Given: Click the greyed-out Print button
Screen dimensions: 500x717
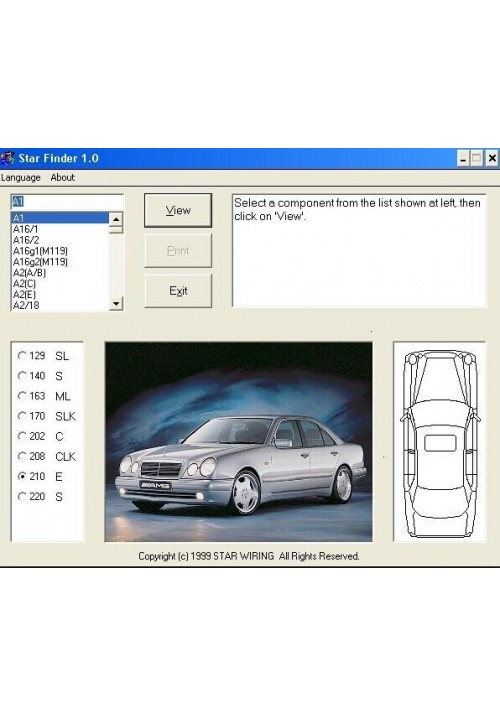Looking at the screenshot, I should click(x=178, y=251).
